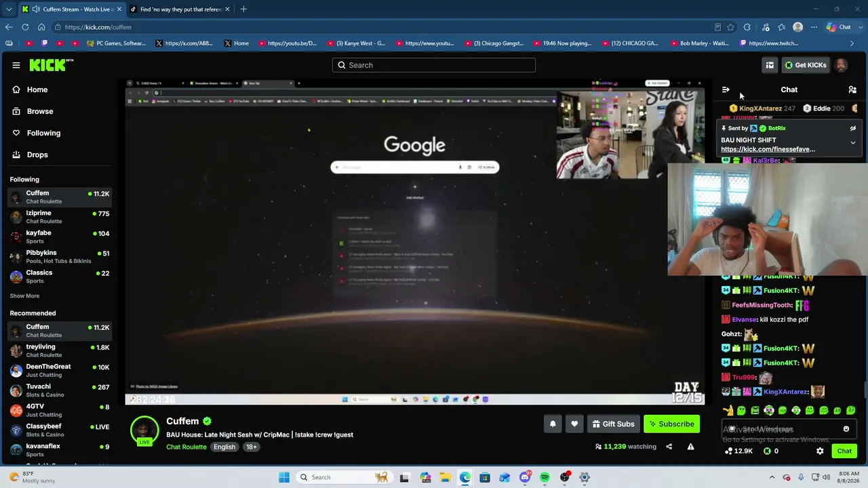Click the English language tag
Screen dimensions: 868x488
[224, 447]
